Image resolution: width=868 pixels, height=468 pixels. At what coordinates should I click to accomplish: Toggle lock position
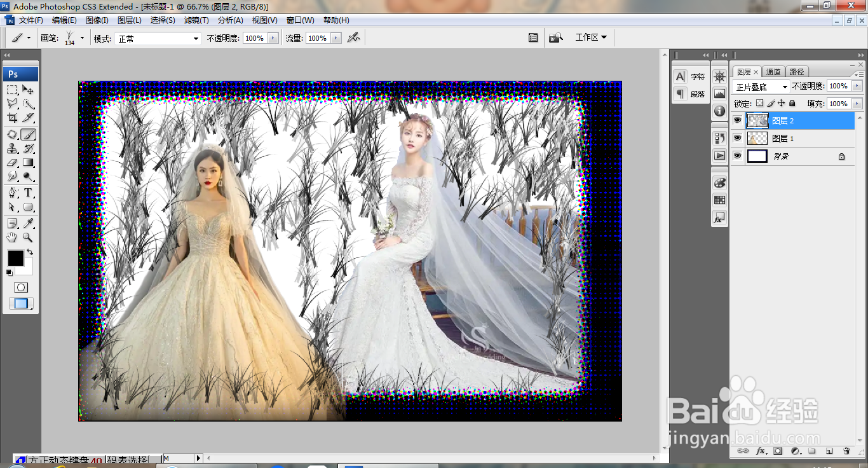[782, 103]
